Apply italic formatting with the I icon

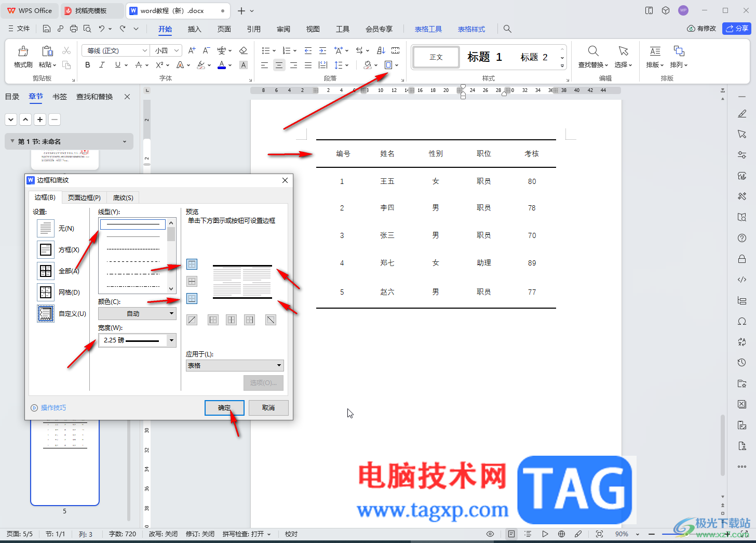point(102,65)
